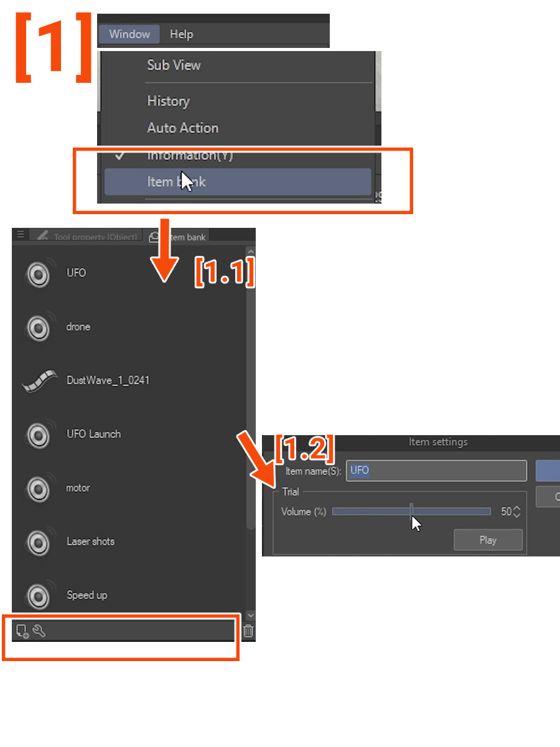Click the Play button in Trial section
This screenshot has height=747, width=560.
pyautogui.click(x=488, y=540)
